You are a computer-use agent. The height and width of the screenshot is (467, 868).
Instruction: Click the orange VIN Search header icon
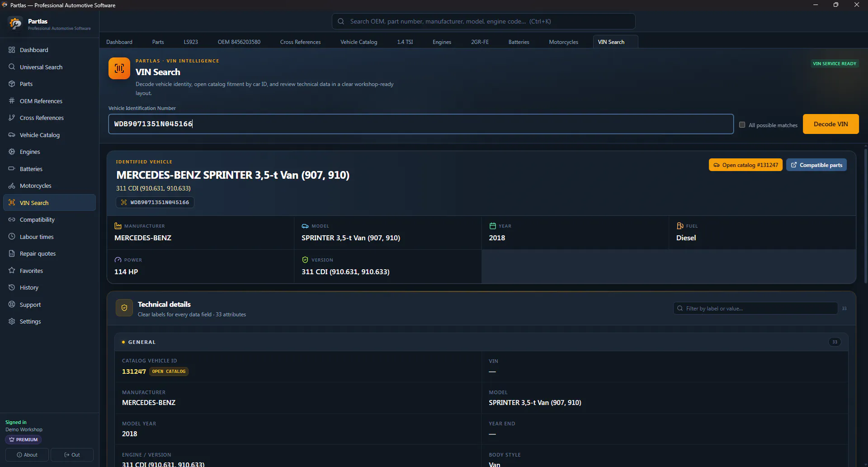119,68
